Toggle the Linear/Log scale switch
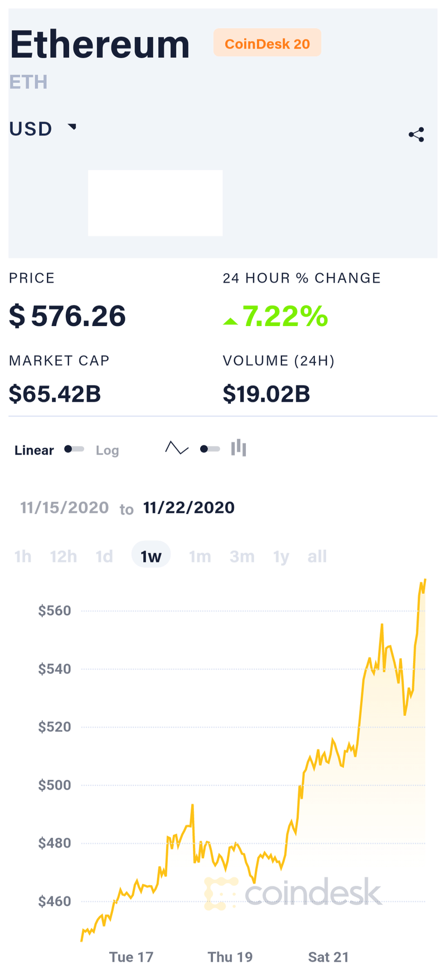The image size is (446, 980). point(74,449)
